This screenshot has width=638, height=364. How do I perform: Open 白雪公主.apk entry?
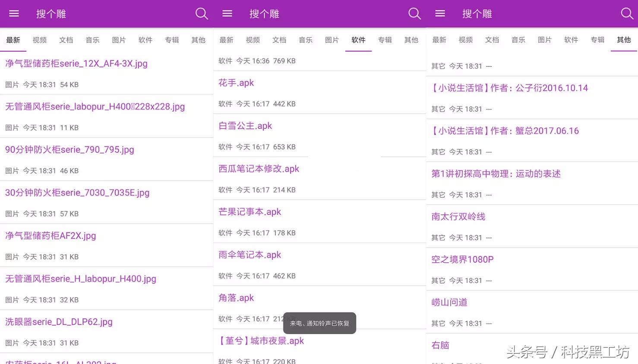tap(245, 126)
